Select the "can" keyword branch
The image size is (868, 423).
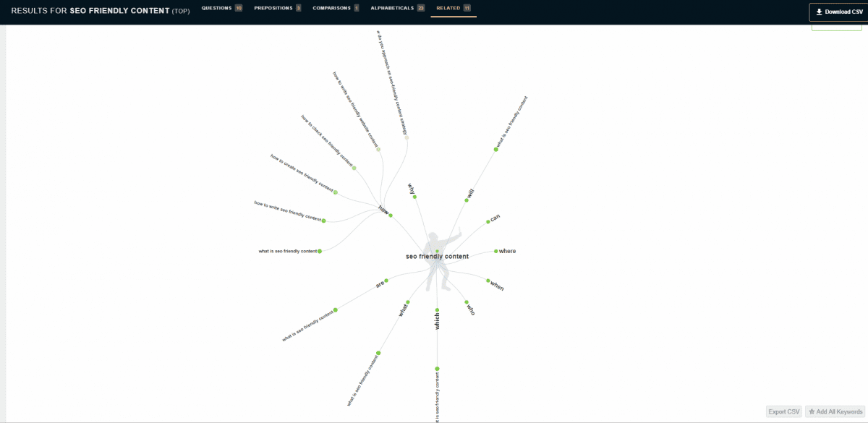coord(492,218)
